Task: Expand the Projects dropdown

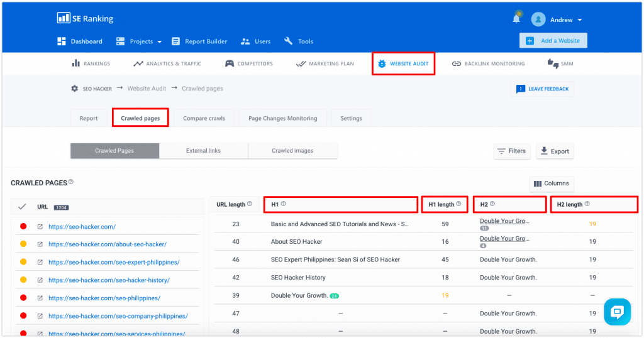Action: [x=139, y=41]
